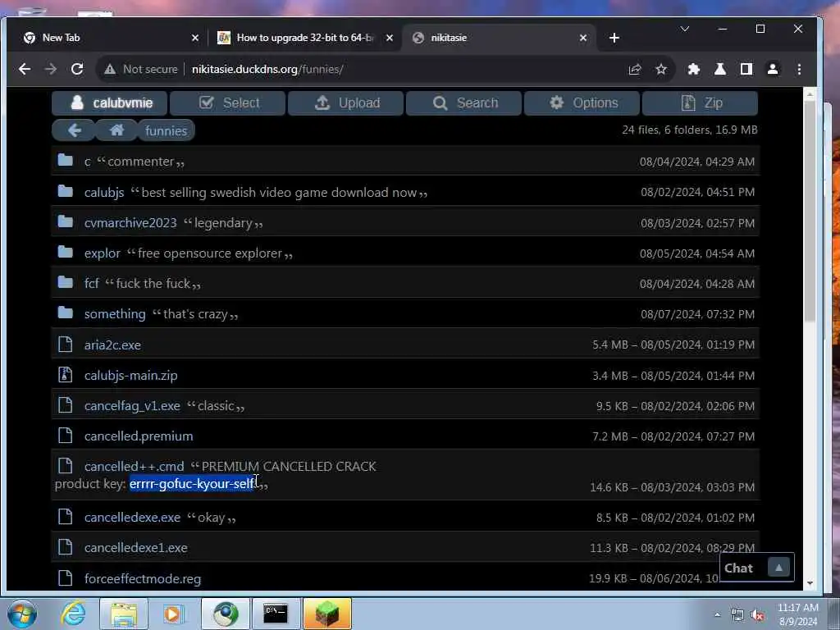
Task: Open the fcf folder
Action: click(x=92, y=283)
